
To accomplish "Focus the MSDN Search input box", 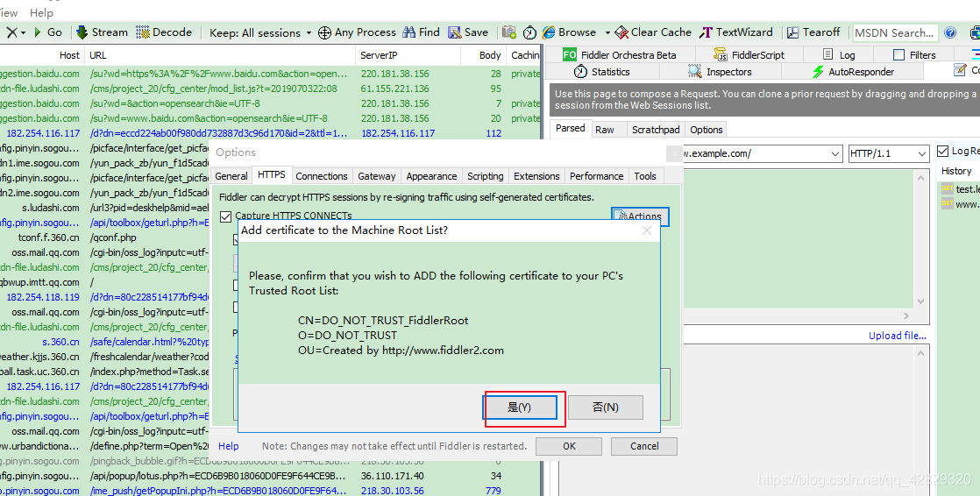I will point(895,32).
